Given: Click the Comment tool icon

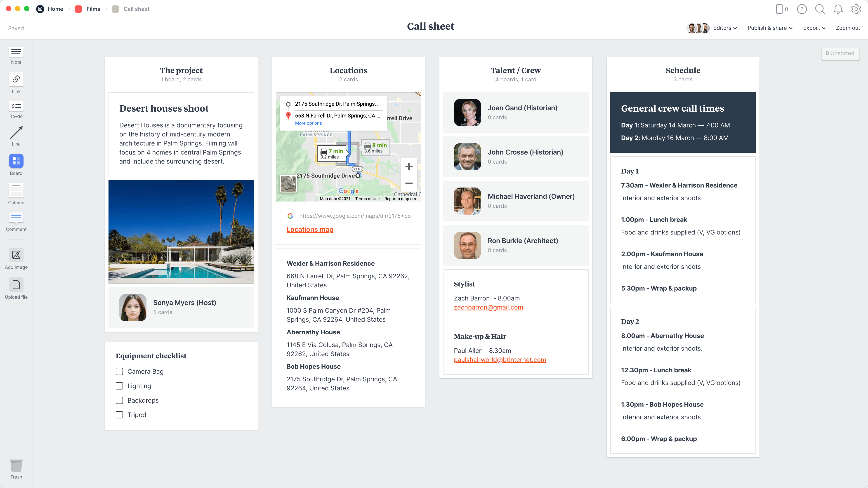Looking at the screenshot, I should tap(16, 218).
